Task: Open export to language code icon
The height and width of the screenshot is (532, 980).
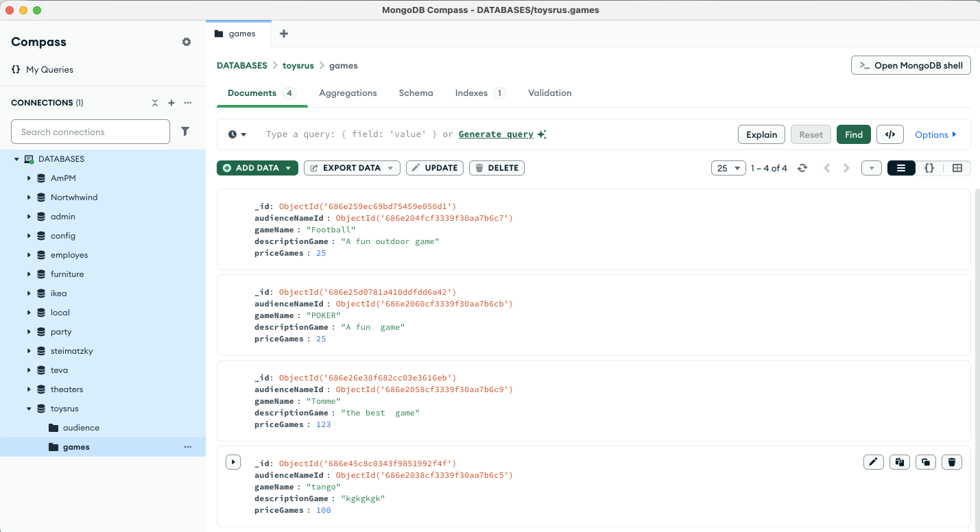Action: tap(890, 134)
